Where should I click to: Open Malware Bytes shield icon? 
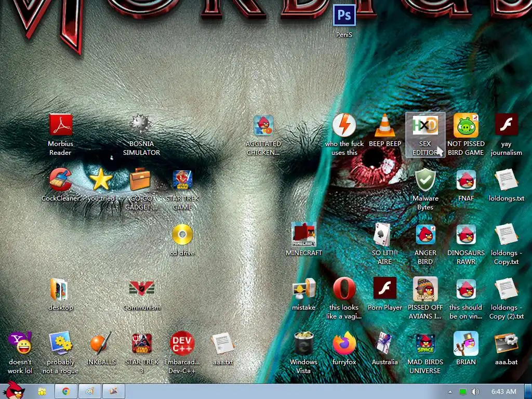point(425,179)
